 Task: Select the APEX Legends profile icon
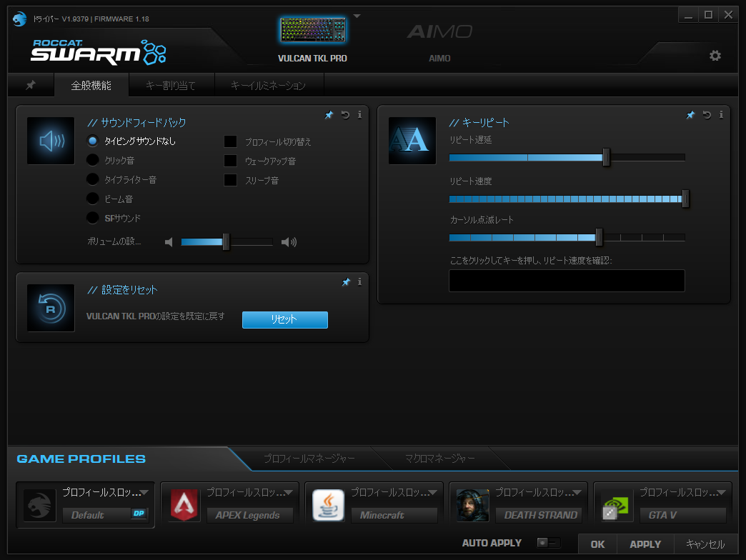(184, 505)
